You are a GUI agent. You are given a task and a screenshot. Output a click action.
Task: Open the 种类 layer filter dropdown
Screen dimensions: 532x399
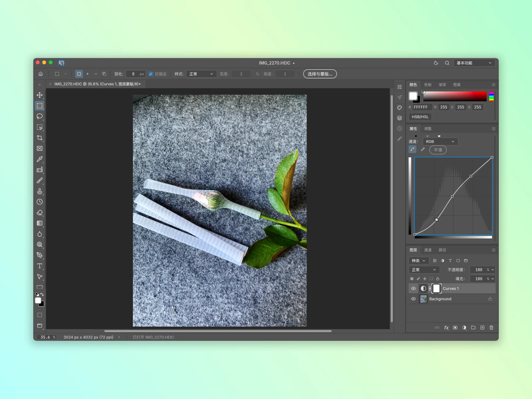click(419, 261)
